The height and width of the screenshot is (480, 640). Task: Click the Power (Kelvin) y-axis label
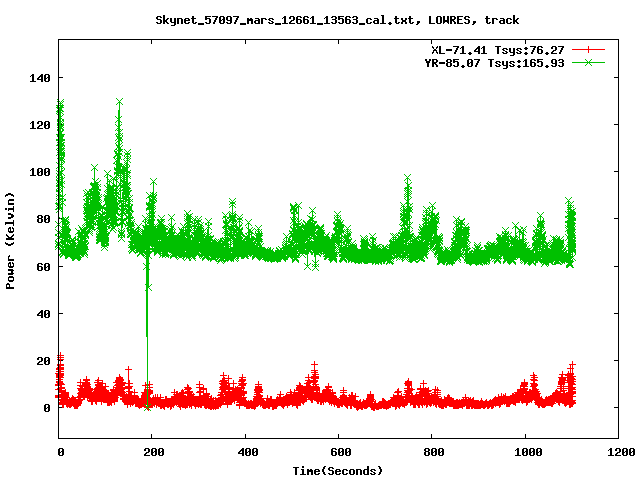point(10,241)
